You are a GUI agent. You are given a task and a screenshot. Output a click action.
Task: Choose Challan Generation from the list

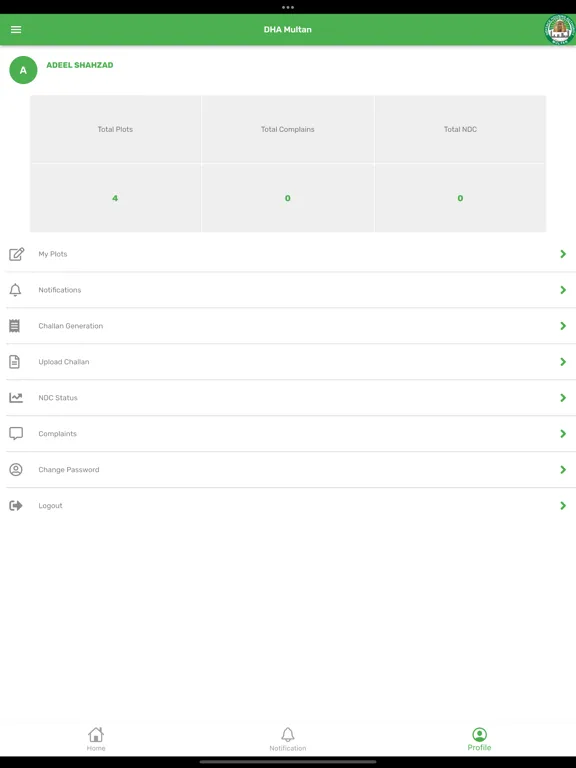pyautogui.click(x=291, y=326)
